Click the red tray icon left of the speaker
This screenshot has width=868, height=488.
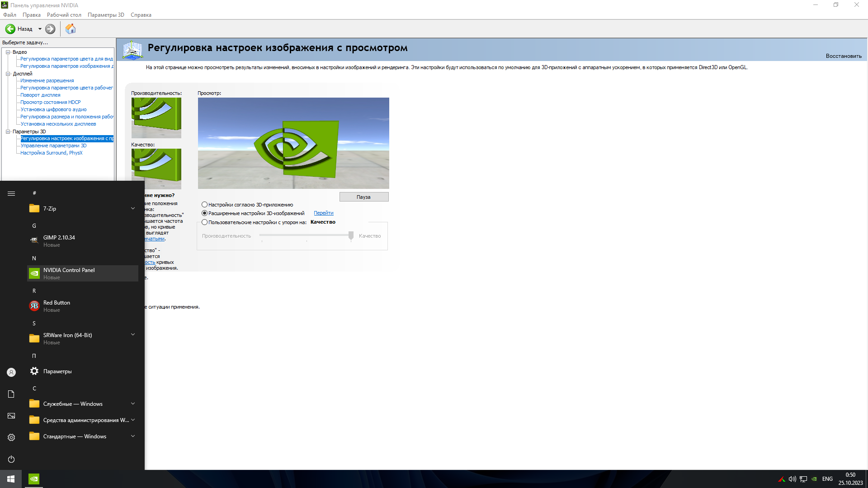point(781,479)
